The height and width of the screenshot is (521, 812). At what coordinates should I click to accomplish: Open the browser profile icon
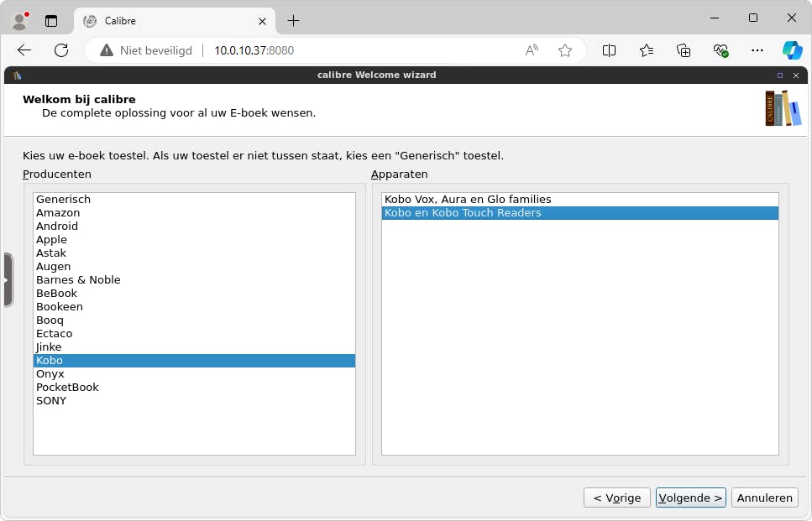click(19, 21)
